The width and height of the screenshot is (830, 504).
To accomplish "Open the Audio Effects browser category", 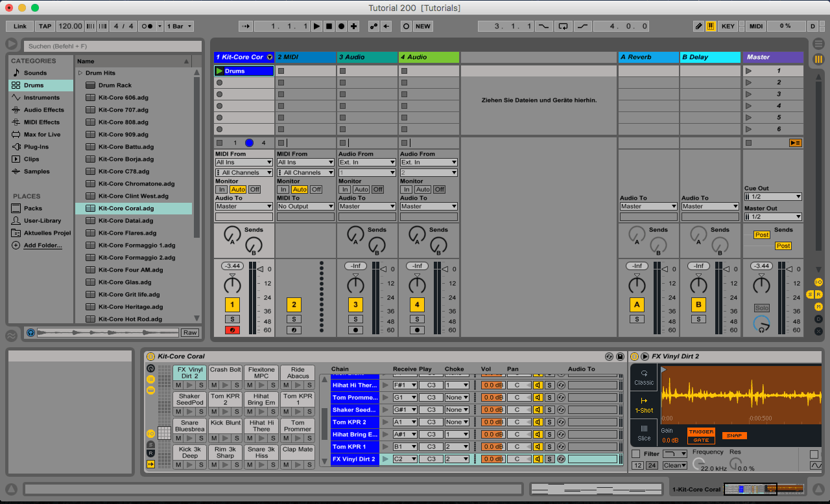I will (43, 110).
